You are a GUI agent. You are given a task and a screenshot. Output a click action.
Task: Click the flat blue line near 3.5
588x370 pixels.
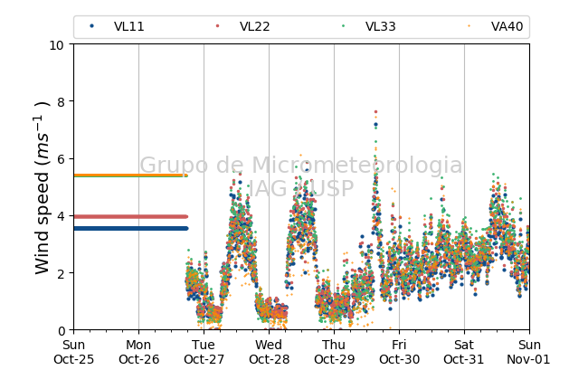(x=130, y=228)
